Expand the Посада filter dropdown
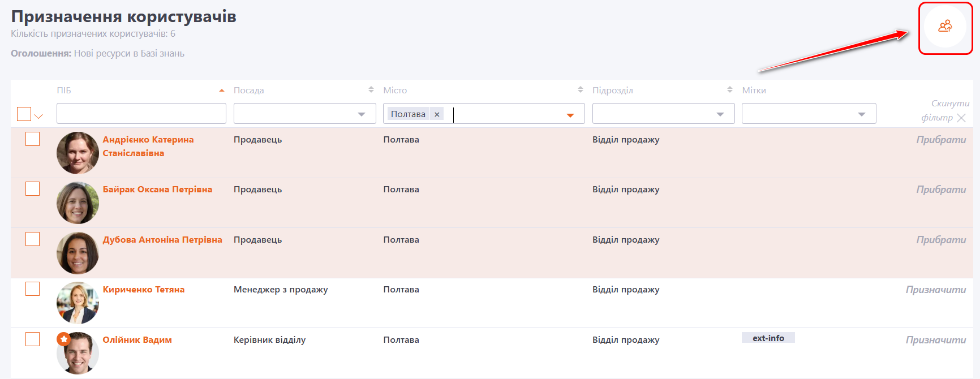Screen dimensions: 980x379 [x=362, y=114]
